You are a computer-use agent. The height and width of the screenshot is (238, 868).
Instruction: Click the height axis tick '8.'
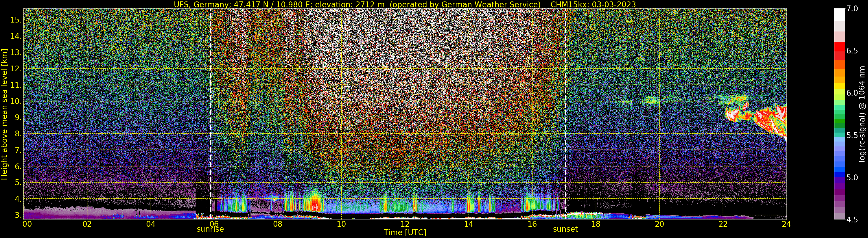click(18, 134)
